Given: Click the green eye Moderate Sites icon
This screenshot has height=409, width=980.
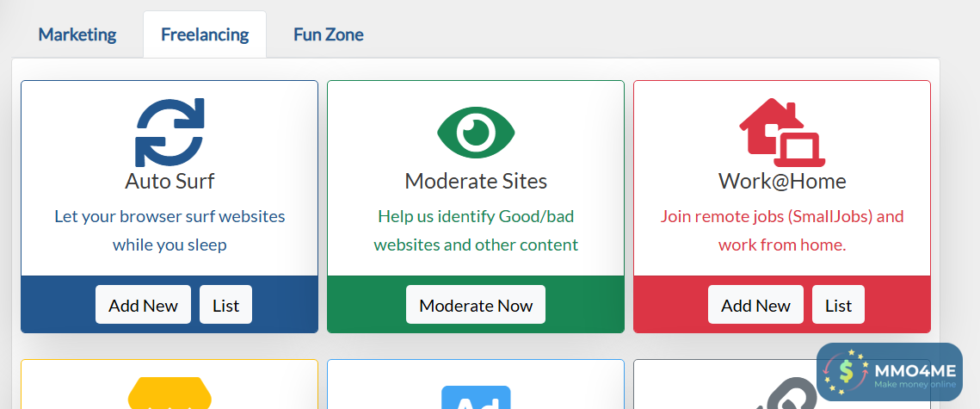Looking at the screenshot, I should (476, 132).
